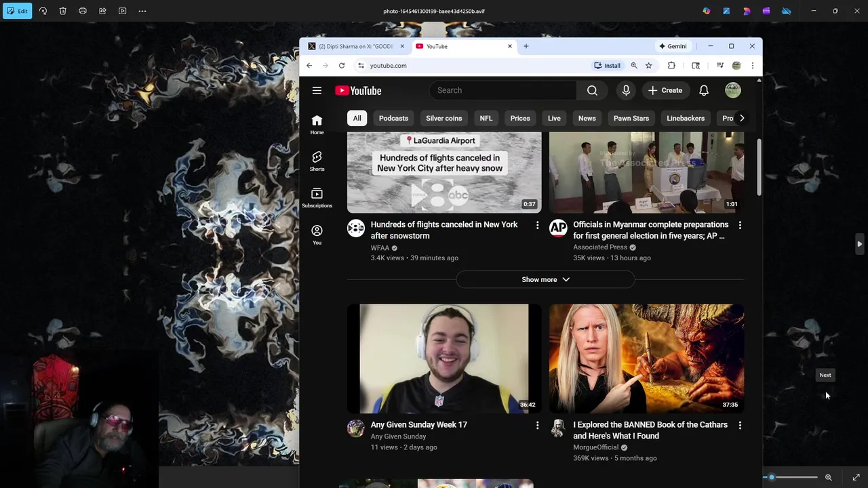
Task: Open the LaGuardia Airport flights video thumbnail
Action: 444,172
